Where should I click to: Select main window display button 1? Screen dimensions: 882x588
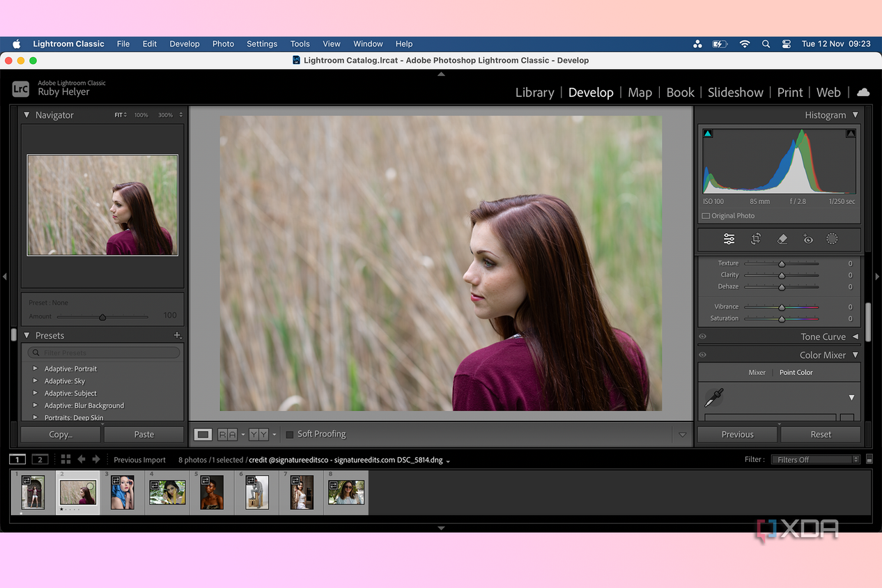(x=17, y=459)
